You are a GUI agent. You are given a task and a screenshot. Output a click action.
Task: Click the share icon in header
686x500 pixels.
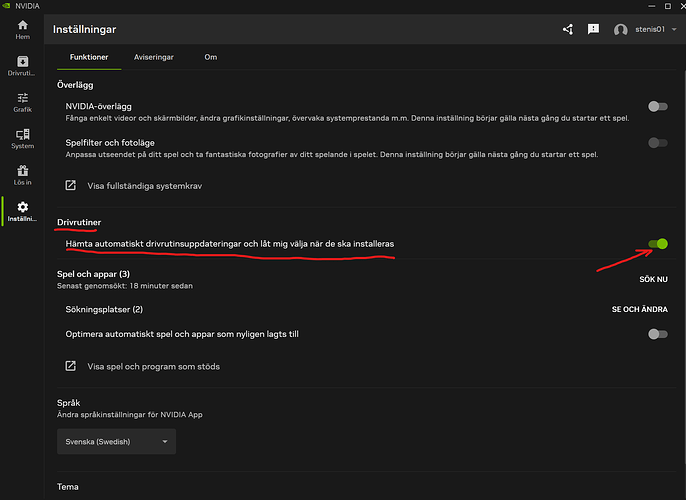pos(568,29)
